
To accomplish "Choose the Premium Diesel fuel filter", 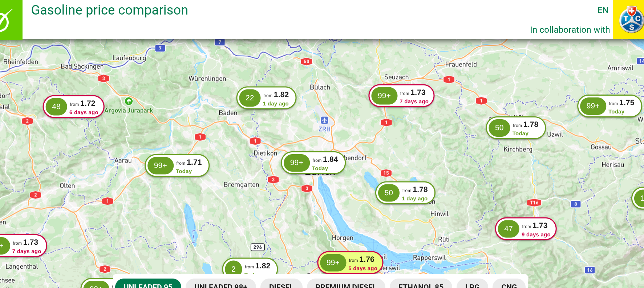I will point(345,284).
